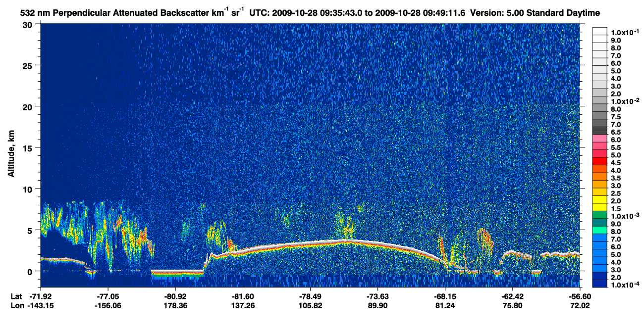Click latitude value -78.49
644x330 pixels.
(310, 296)
